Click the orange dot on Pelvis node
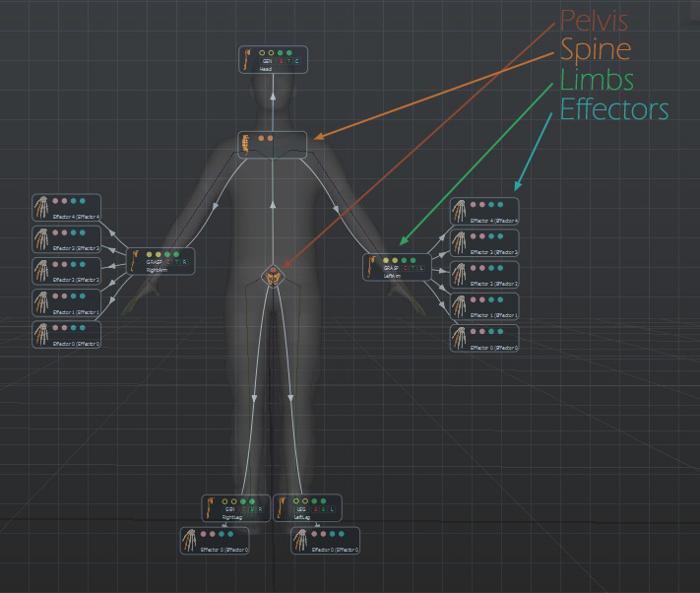Screen dimensions: 700x593 click(273, 270)
